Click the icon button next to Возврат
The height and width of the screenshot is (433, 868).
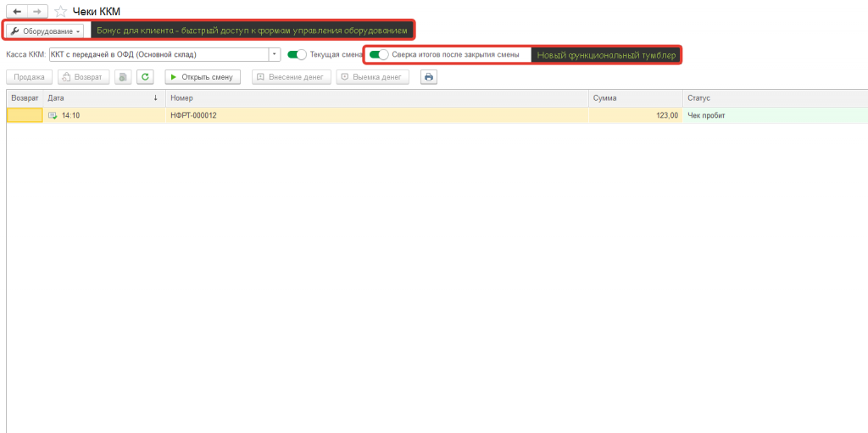pyautogui.click(x=123, y=77)
